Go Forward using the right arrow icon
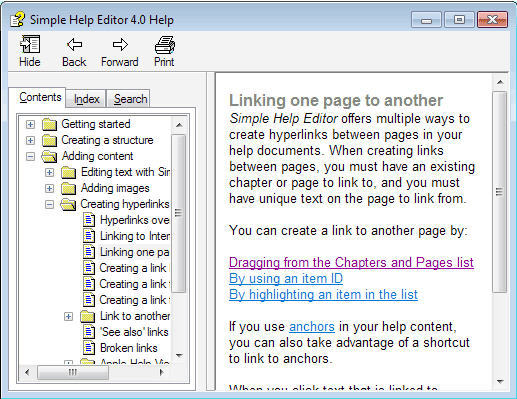This screenshot has height=399, width=517. [120, 44]
